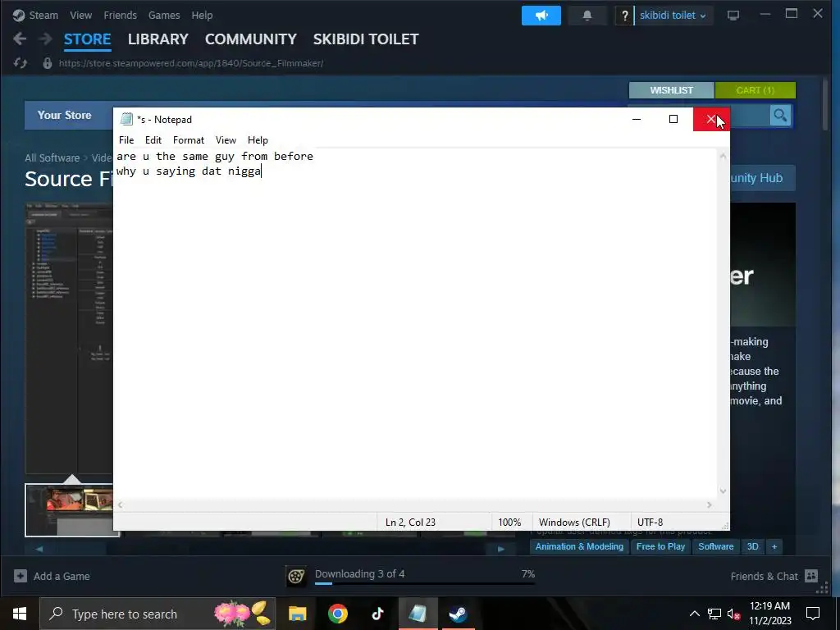Click the All Software breadcrumb link
Viewport: 840px width, 630px height.
(x=52, y=157)
